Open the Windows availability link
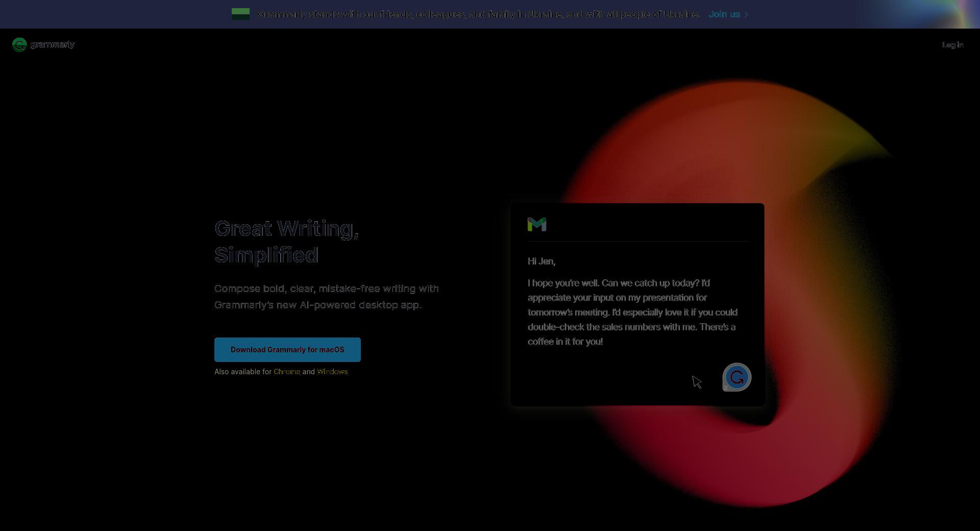Screen dimensions: 980x531 point(332,372)
